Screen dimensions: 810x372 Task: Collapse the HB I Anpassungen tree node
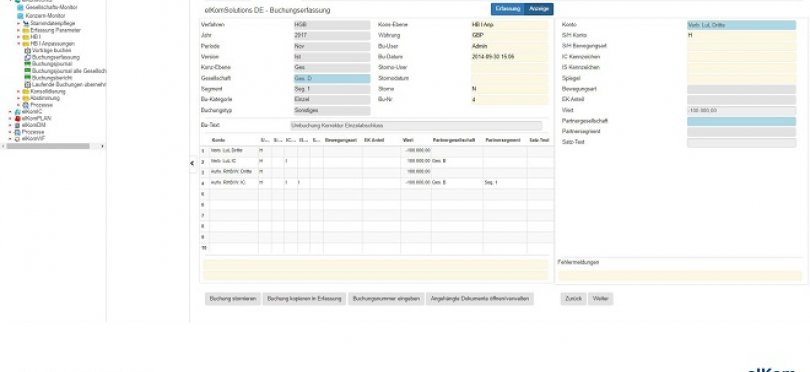[x=19, y=44]
